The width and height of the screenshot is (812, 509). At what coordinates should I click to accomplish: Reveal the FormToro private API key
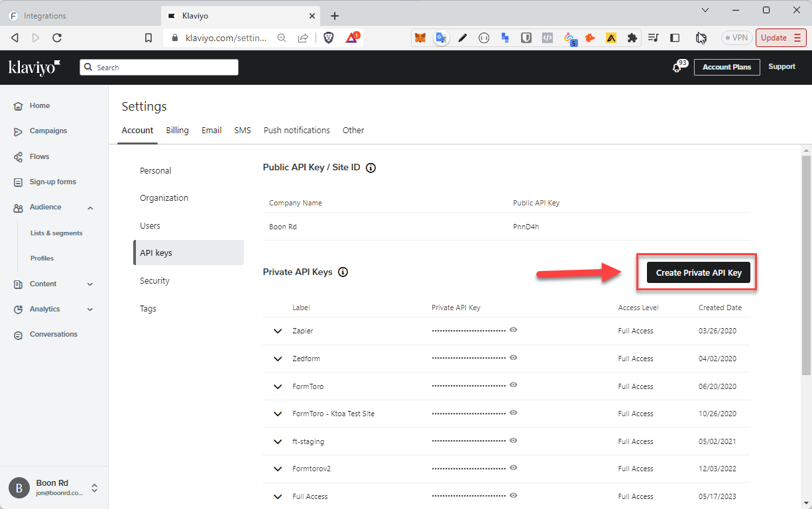click(x=513, y=384)
